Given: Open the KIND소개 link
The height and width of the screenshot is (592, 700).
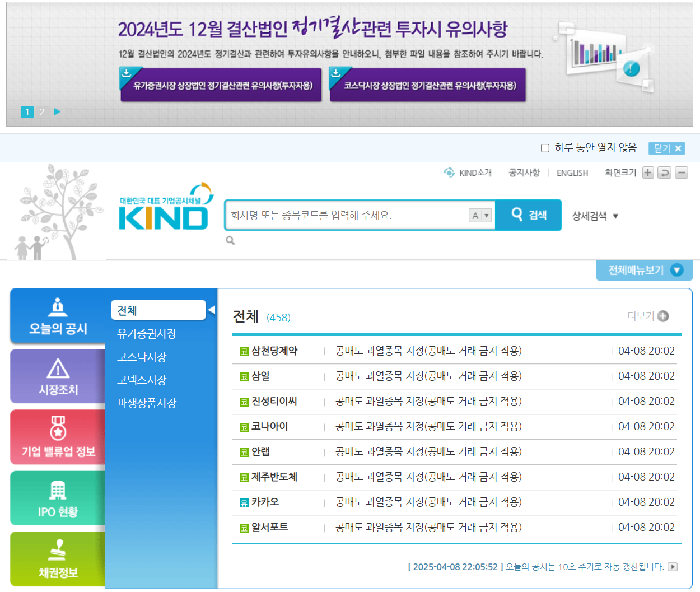Looking at the screenshot, I should [x=475, y=173].
